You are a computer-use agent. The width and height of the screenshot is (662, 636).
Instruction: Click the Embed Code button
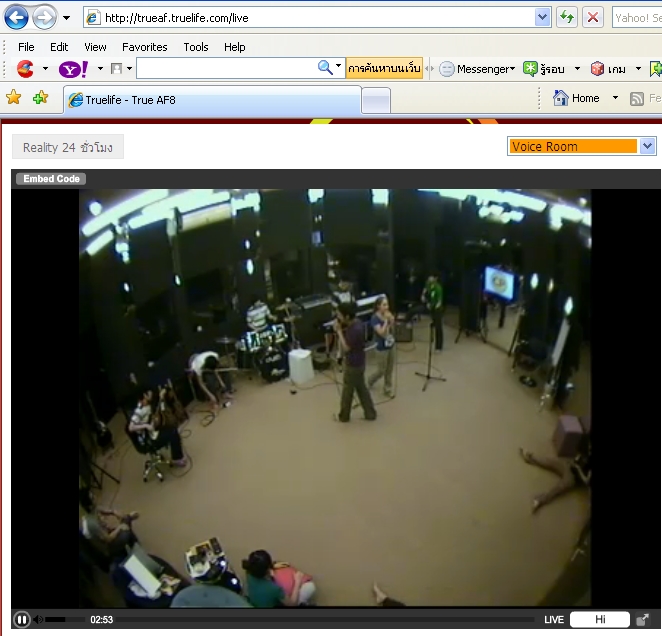point(51,179)
